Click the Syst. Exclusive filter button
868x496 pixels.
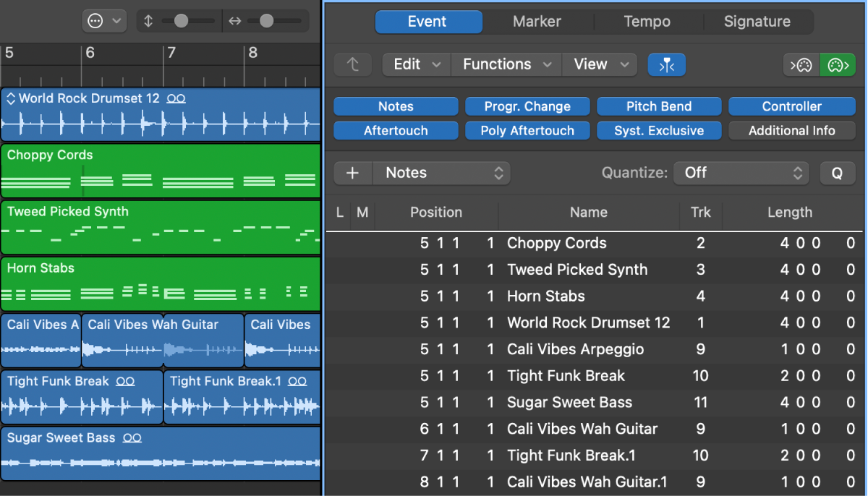(659, 130)
